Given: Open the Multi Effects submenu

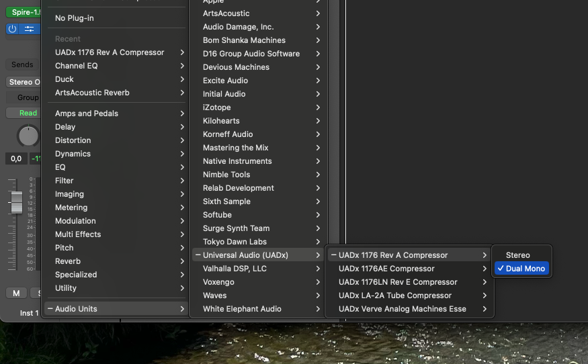Looking at the screenshot, I should [116, 234].
